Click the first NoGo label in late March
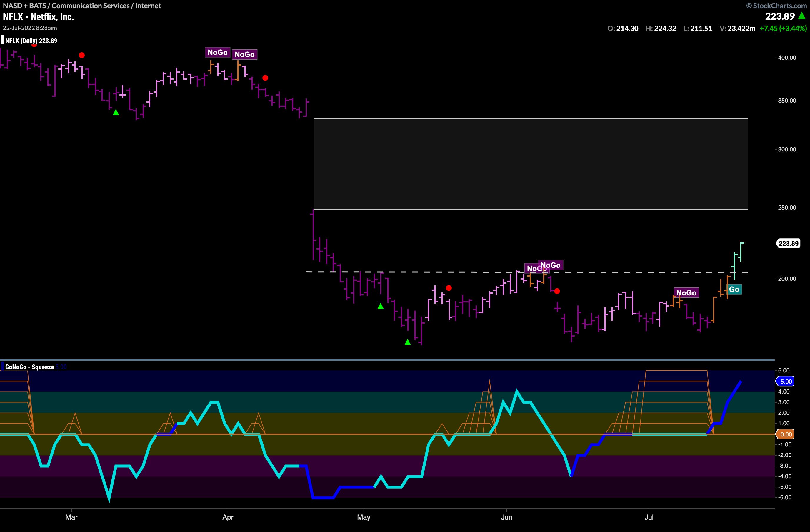Screen dimensions: 810x532 (x=217, y=52)
